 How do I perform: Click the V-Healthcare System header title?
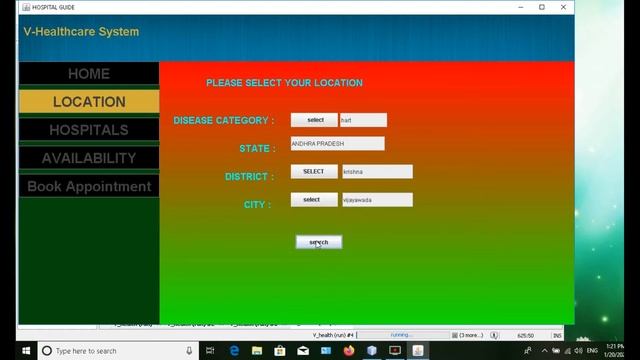[x=81, y=32]
